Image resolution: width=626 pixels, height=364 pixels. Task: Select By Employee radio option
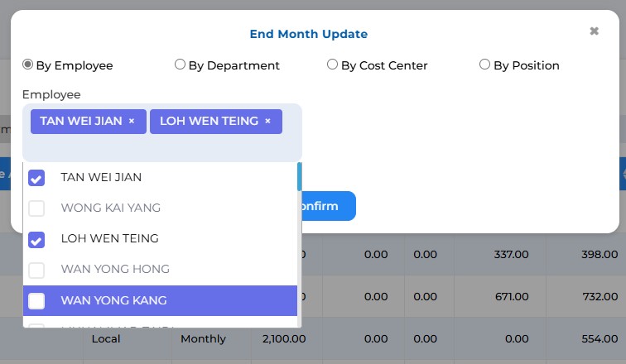28,65
